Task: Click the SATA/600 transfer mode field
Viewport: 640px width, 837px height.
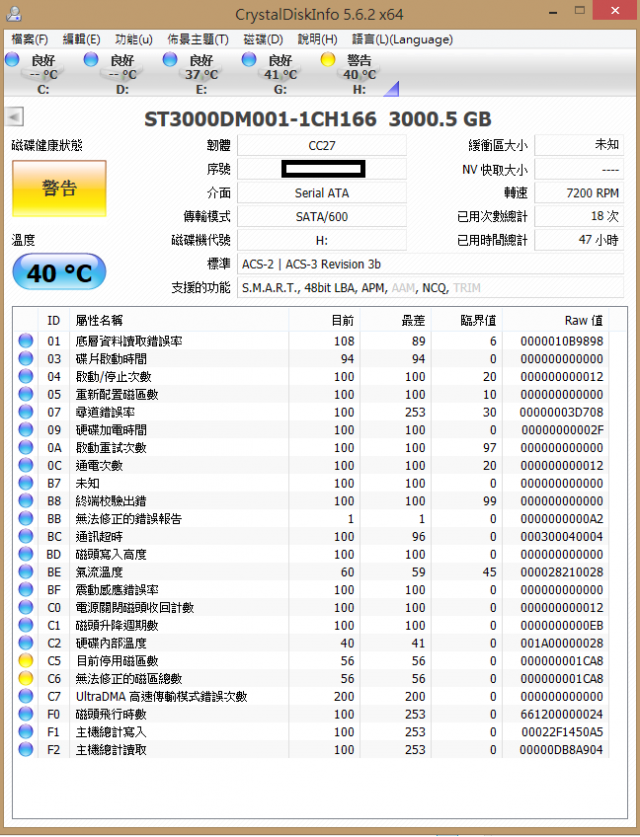Action: pyautogui.click(x=322, y=217)
